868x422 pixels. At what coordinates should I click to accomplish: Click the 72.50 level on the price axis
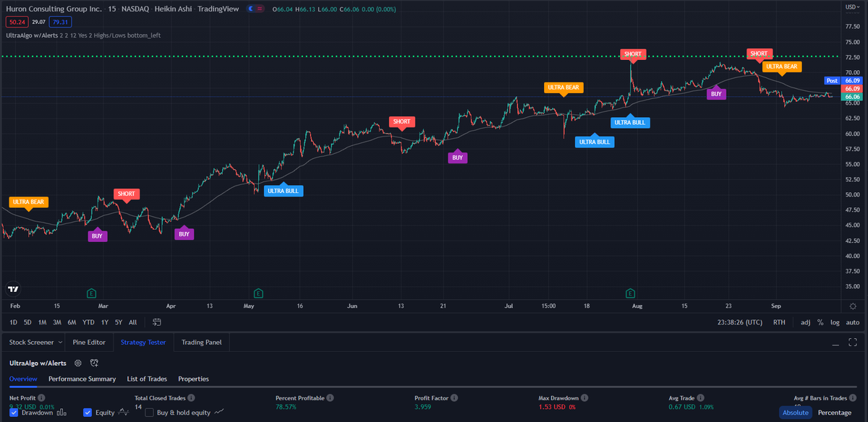pos(852,57)
